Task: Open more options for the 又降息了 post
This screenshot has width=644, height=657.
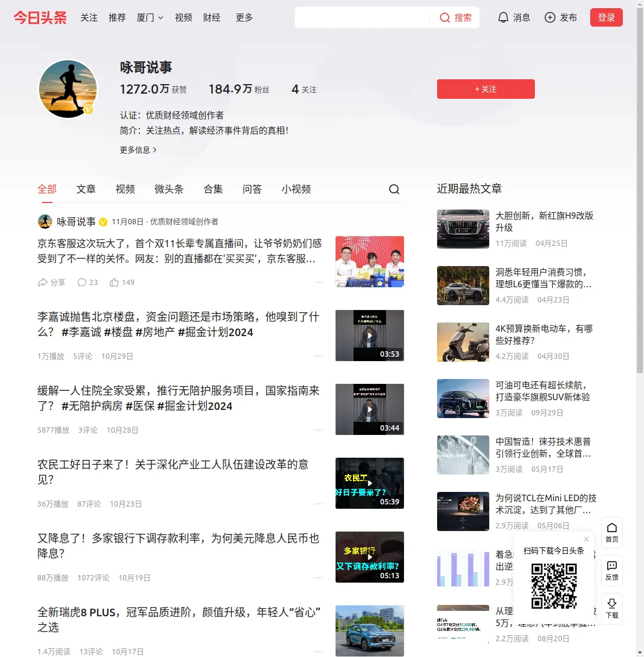Action: click(319, 578)
